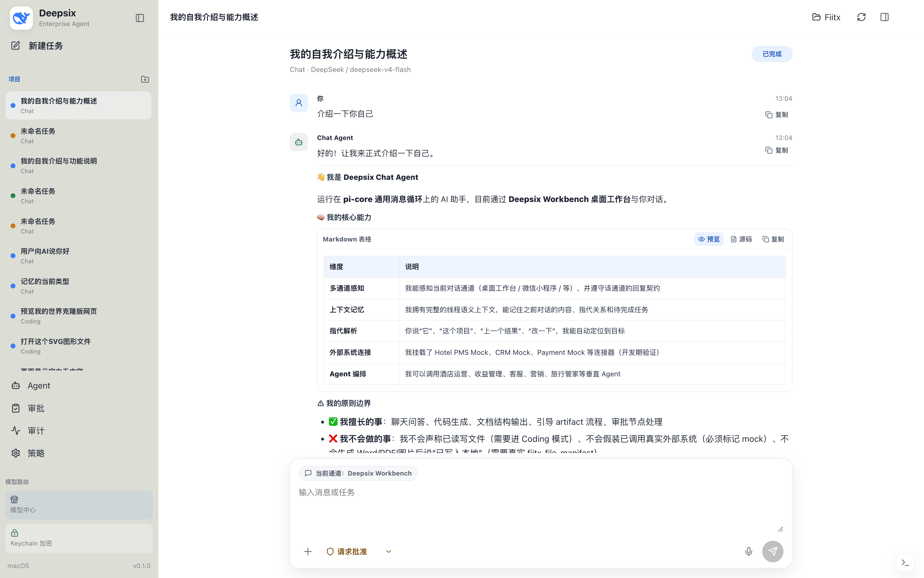Click the 审批 clipboard icon

(x=16, y=408)
